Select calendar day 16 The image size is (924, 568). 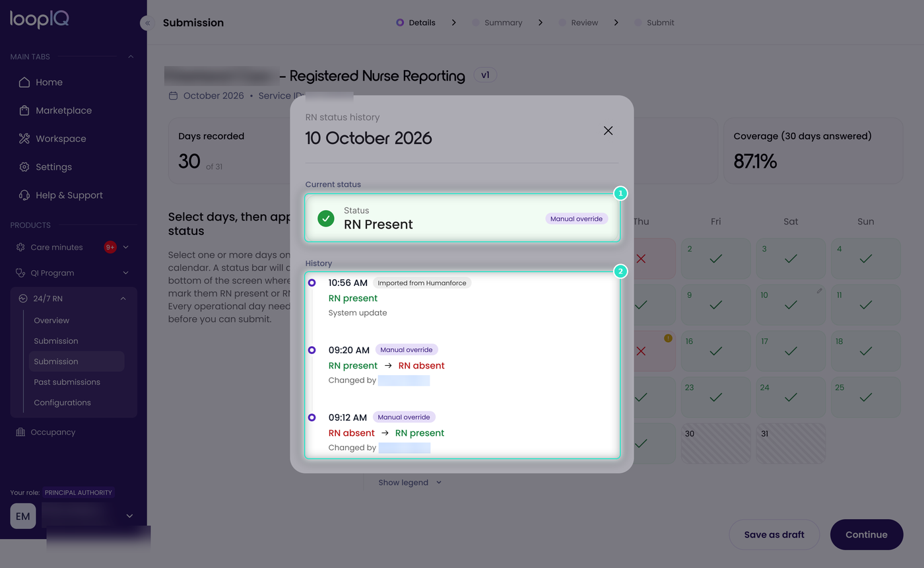tap(715, 351)
